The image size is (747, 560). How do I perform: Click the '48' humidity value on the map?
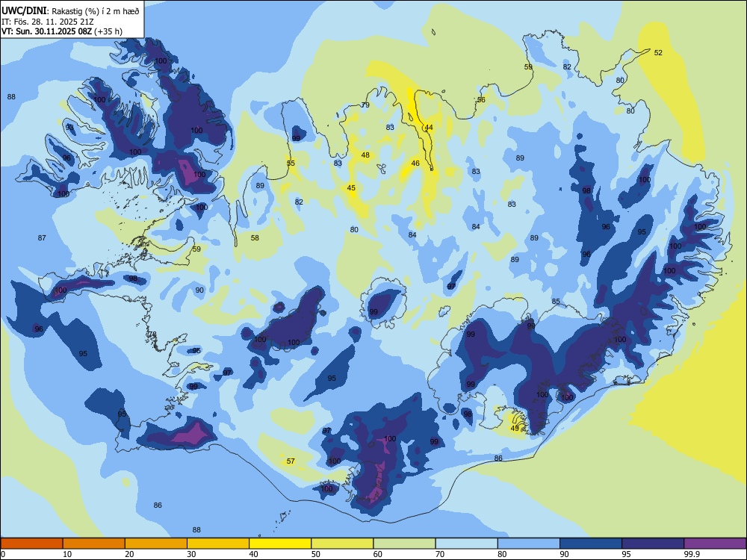(x=365, y=155)
